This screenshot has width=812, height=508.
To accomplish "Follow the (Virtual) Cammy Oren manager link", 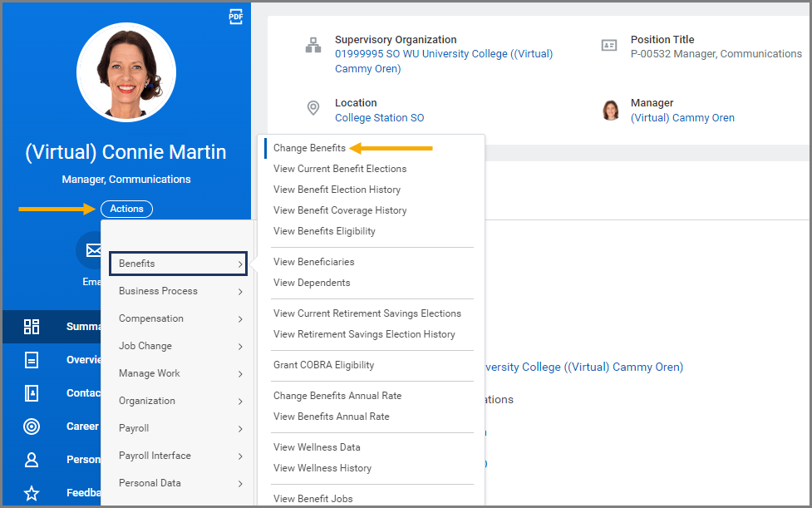I will (682, 118).
